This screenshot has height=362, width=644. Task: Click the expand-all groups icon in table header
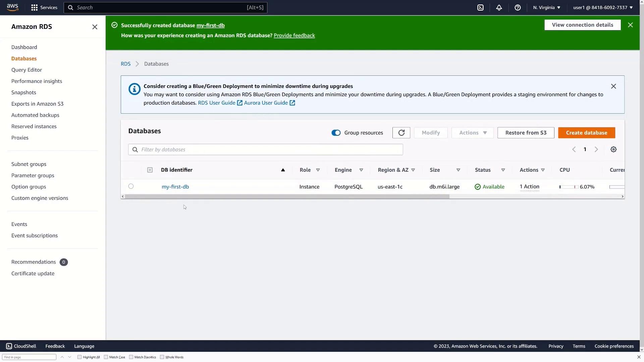click(x=150, y=170)
